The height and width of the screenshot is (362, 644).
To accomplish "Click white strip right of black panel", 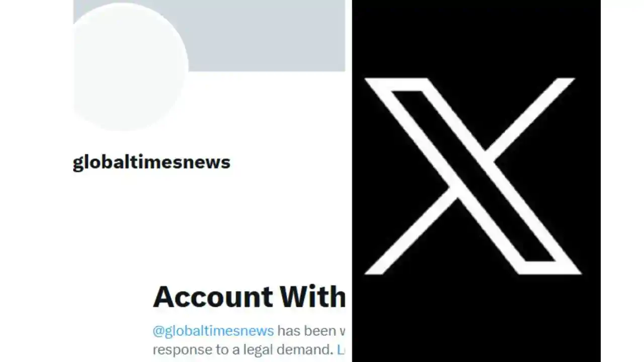I will 622,181.
